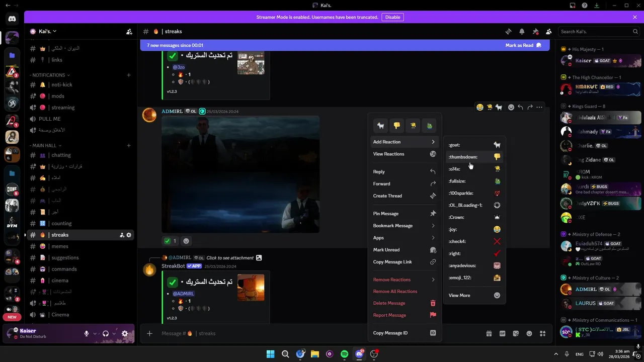The height and width of the screenshot is (362, 644).
Task: Open File Explorer from taskbar
Action: point(315,354)
